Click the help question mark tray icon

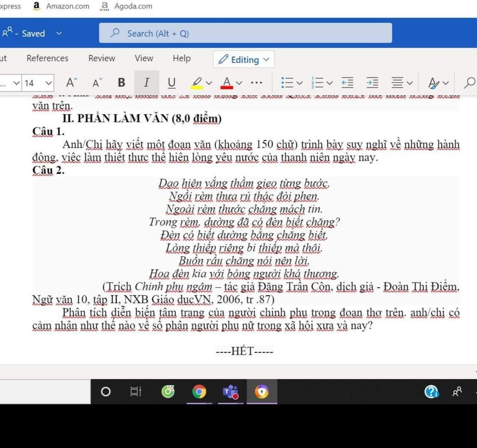pyautogui.click(x=431, y=392)
